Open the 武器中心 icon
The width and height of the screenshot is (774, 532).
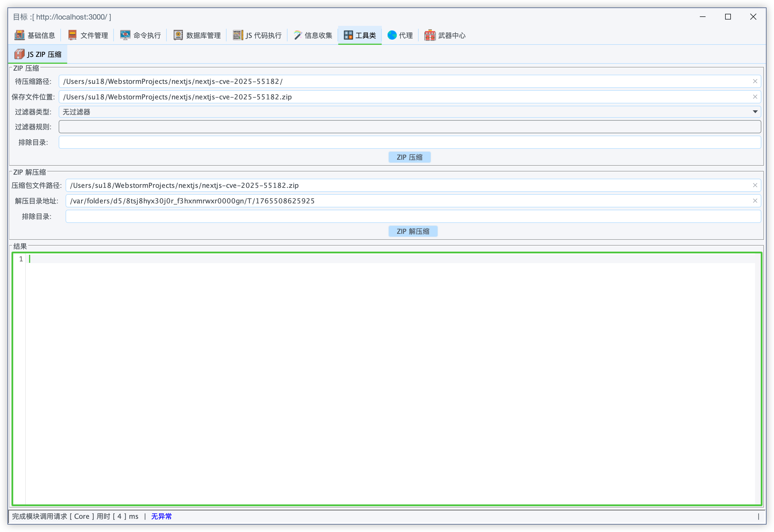click(x=430, y=35)
